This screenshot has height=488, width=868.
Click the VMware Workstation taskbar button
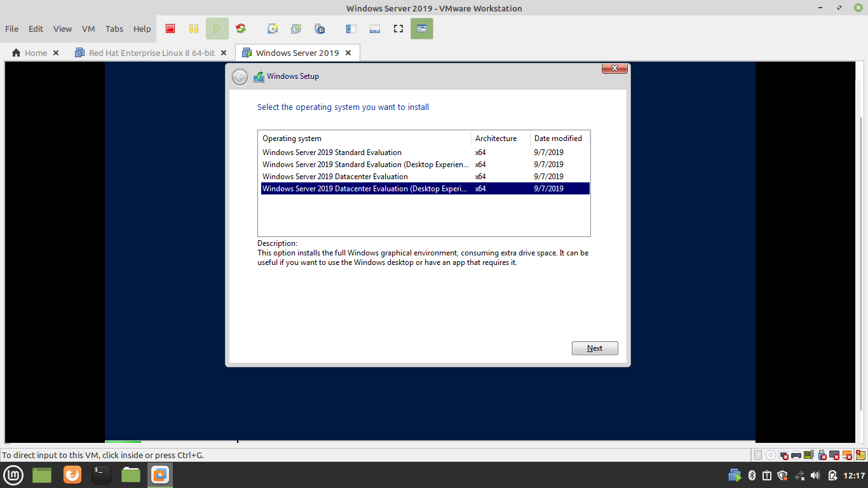coord(160,475)
